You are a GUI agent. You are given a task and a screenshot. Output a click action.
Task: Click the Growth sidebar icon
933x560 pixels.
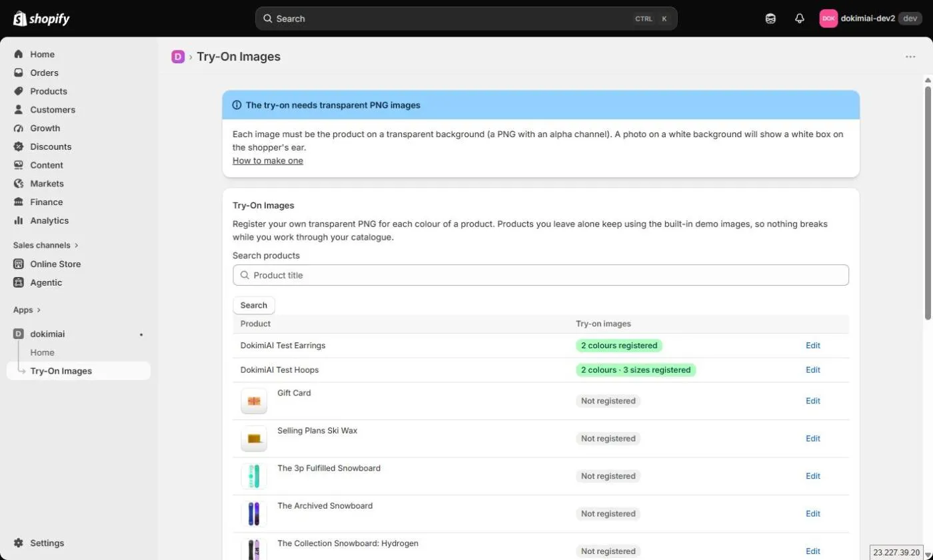point(19,129)
